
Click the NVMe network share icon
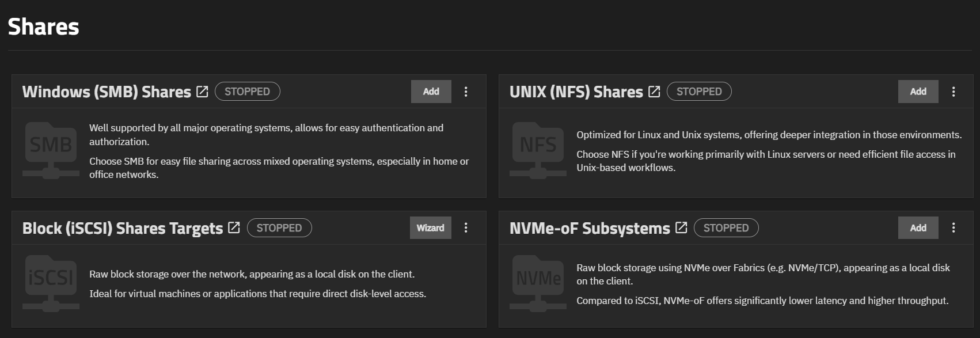point(538,283)
